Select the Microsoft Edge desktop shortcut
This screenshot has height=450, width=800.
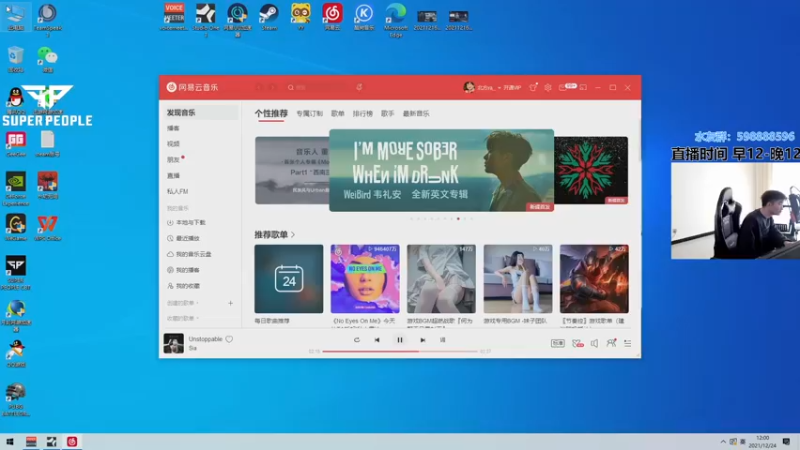pyautogui.click(x=396, y=19)
